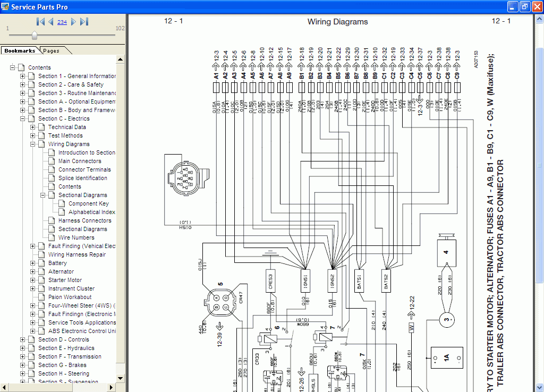The width and height of the screenshot is (544, 392).
Task: Open the Component Key bookmark
Action: point(88,203)
